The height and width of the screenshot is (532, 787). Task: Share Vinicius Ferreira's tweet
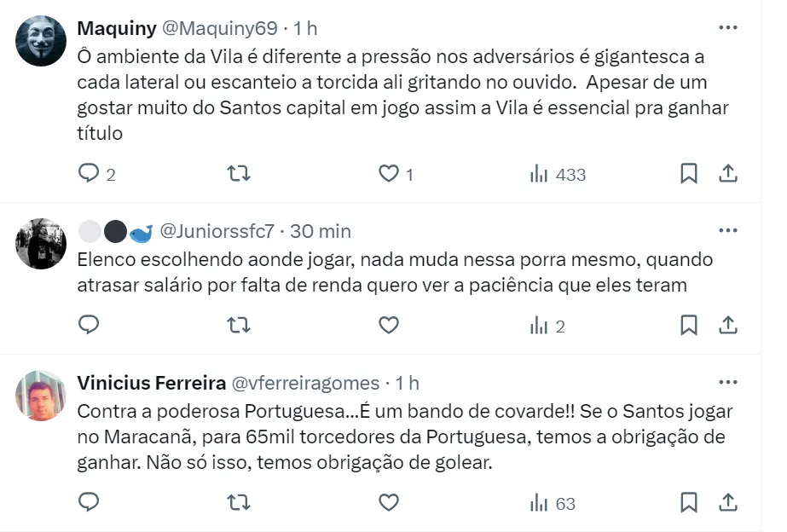[x=728, y=502]
